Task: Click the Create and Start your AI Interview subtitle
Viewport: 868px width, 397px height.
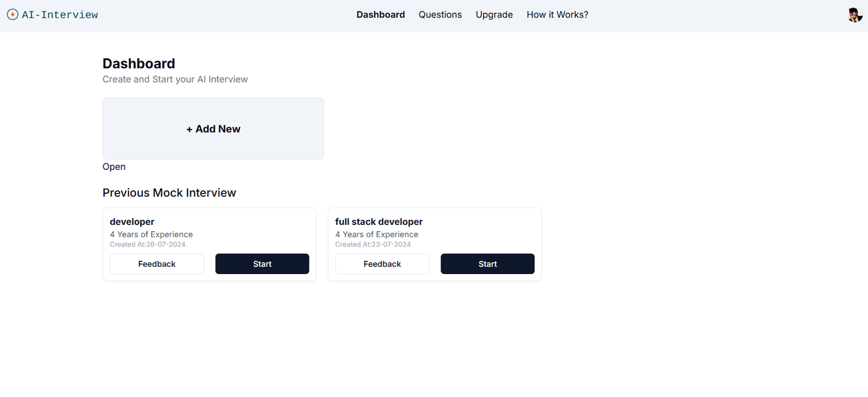Action: [x=175, y=80]
